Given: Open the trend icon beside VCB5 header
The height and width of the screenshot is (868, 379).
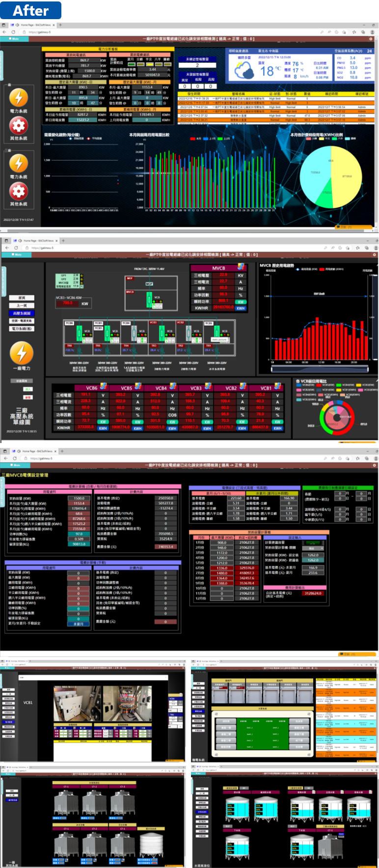Looking at the screenshot, I should [138, 387].
